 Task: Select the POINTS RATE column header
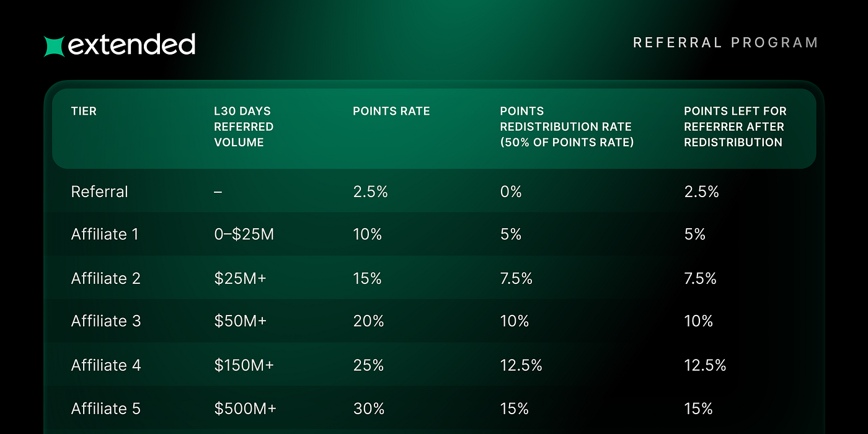point(391,111)
